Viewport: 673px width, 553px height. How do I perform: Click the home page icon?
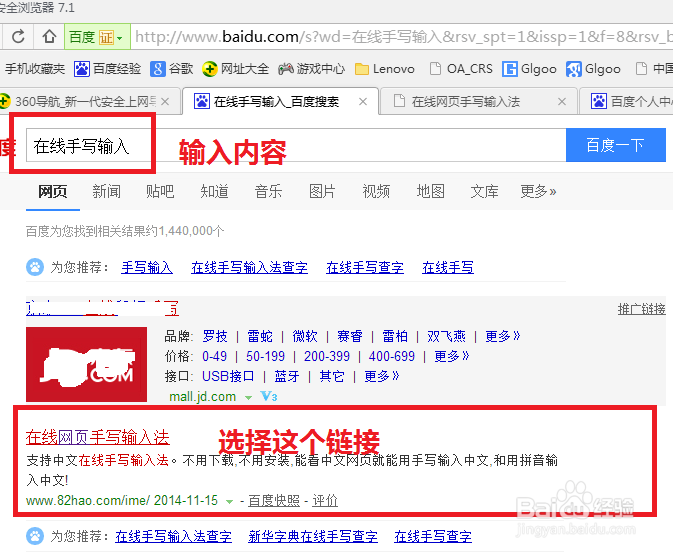(x=49, y=36)
